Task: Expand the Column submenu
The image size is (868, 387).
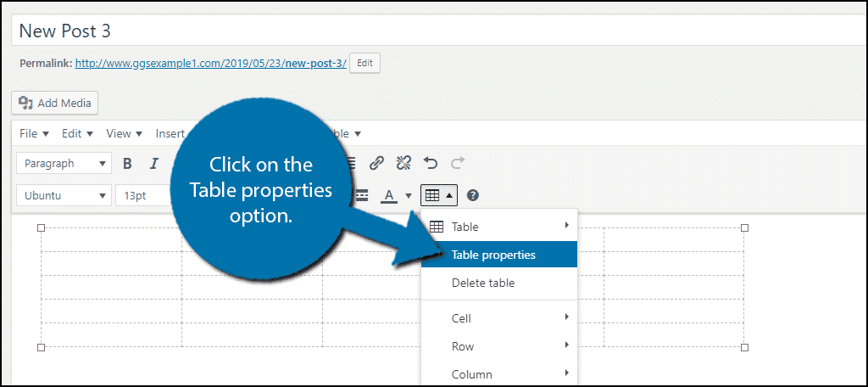Action: [x=499, y=374]
